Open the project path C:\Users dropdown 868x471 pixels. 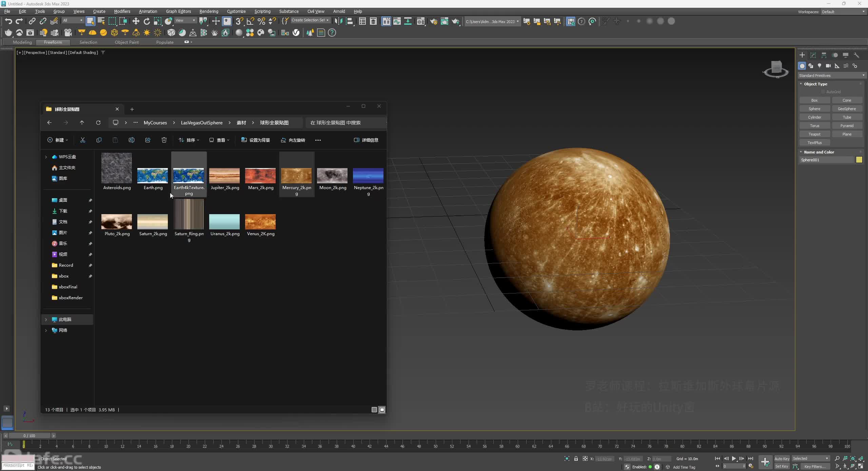(x=492, y=21)
